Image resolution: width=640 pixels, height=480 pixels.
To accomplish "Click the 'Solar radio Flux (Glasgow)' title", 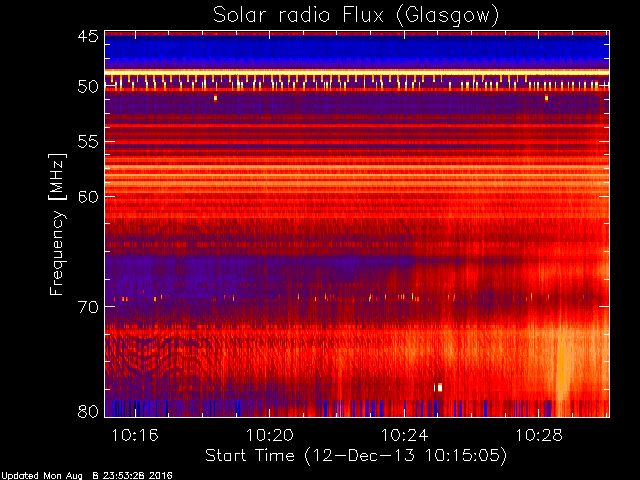I will tap(356, 16).
